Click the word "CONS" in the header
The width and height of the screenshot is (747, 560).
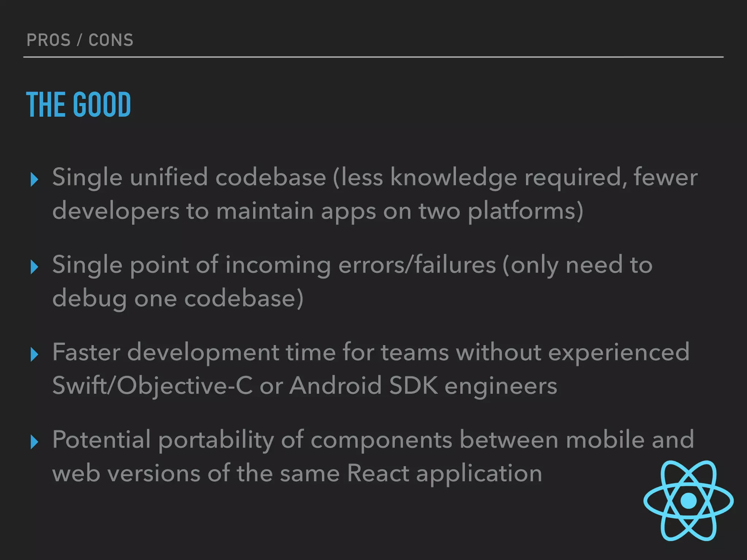[111, 40]
